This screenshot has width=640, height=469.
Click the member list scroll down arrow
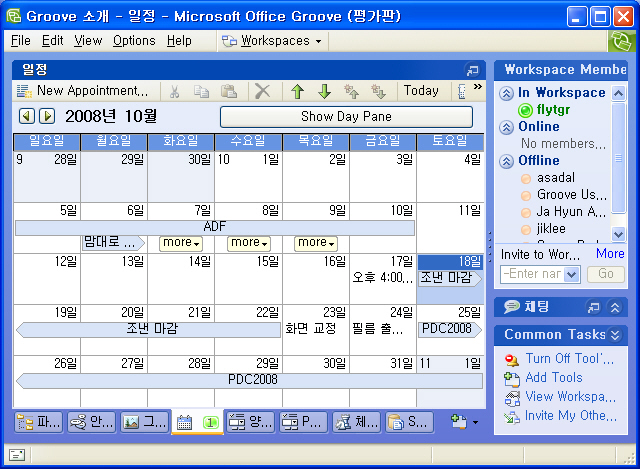point(618,234)
